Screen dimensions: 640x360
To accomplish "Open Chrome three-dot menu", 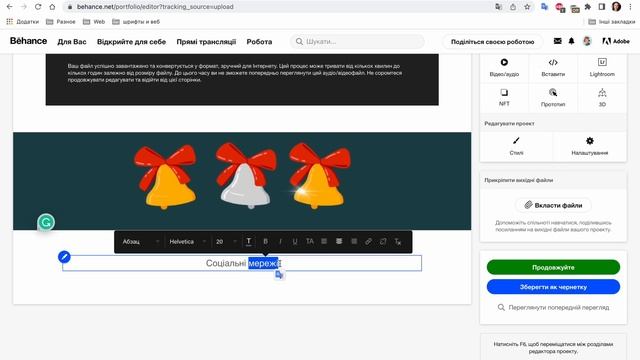I will (631, 7).
